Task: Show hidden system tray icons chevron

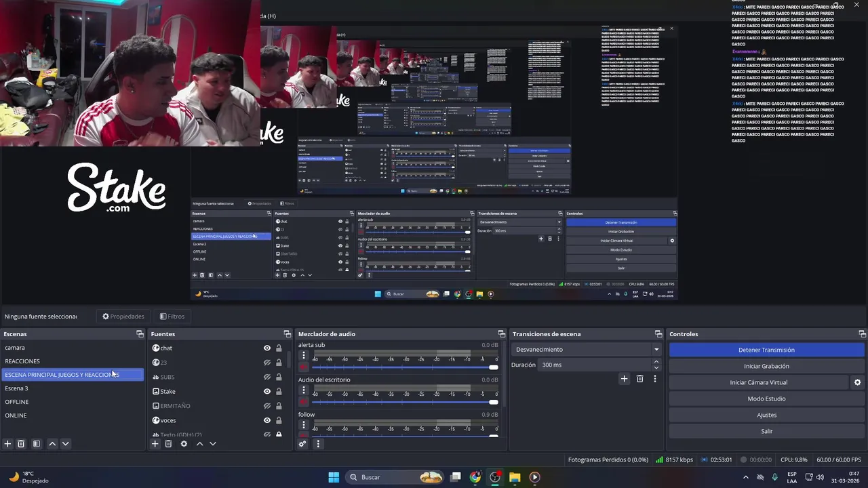Action: coord(746,477)
